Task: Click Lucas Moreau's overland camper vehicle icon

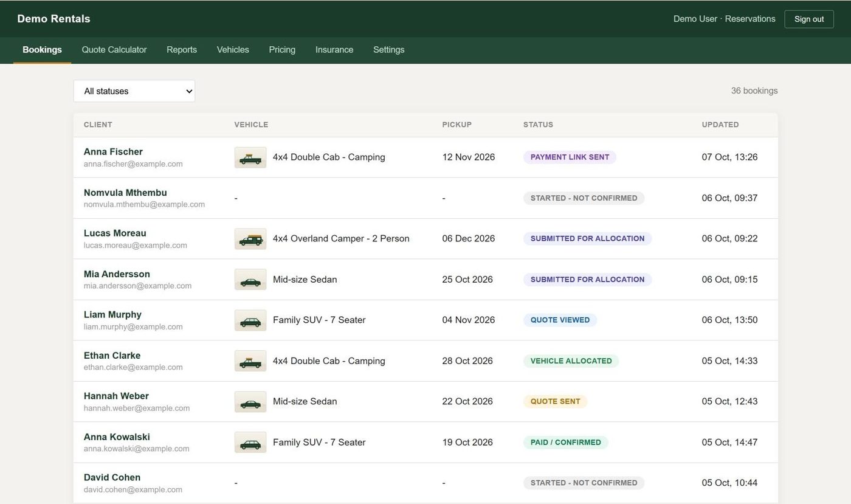Action: pos(250,239)
